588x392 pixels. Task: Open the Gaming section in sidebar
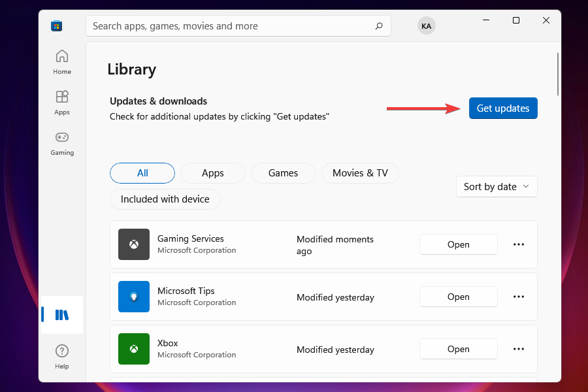62,143
